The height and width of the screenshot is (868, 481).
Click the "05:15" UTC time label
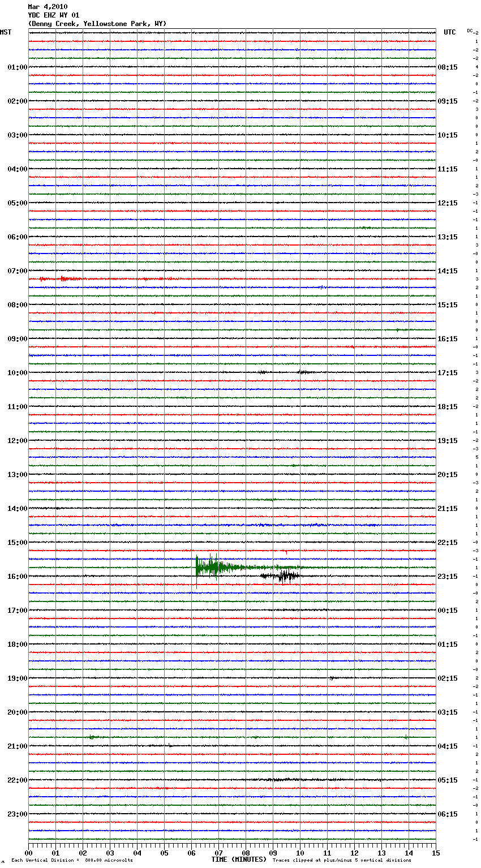click(448, 780)
